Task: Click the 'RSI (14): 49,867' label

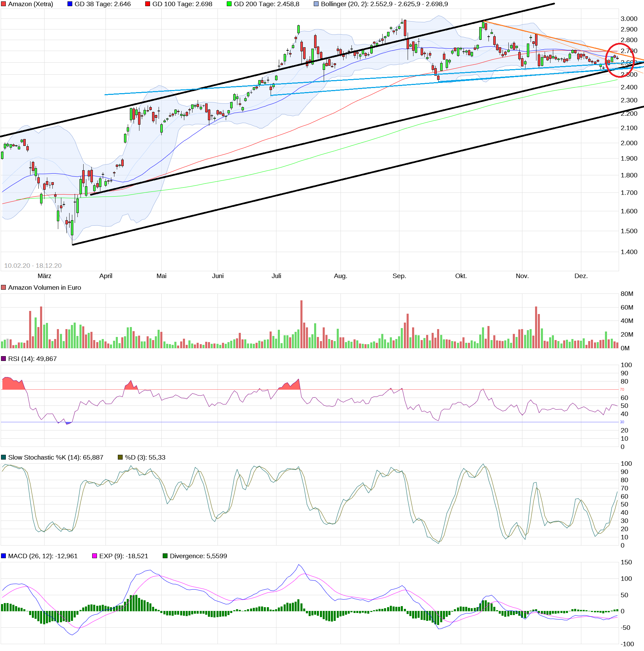Action: pyautogui.click(x=33, y=359)
